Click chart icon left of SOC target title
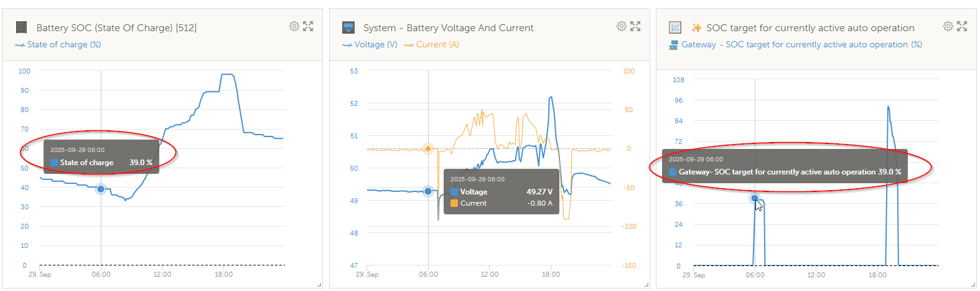This screenshot has height=291, width=980. pyautogui.click(x=675, y=27)
